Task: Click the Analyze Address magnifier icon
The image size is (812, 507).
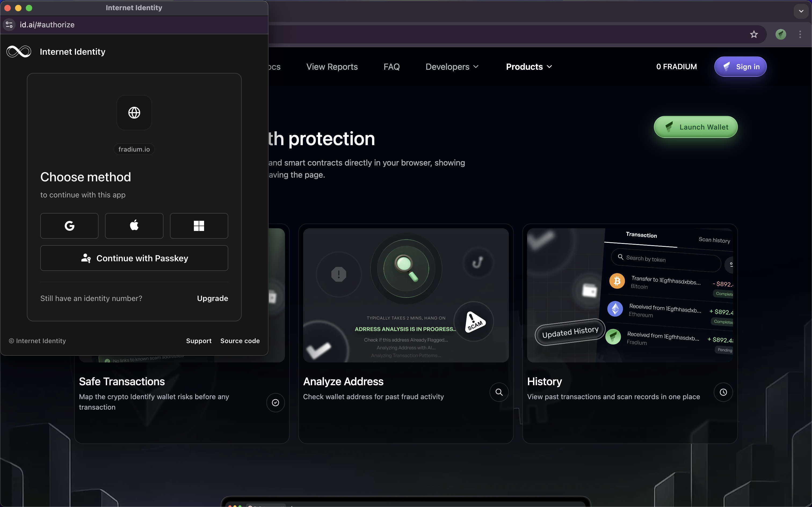Action: [499, 392]
